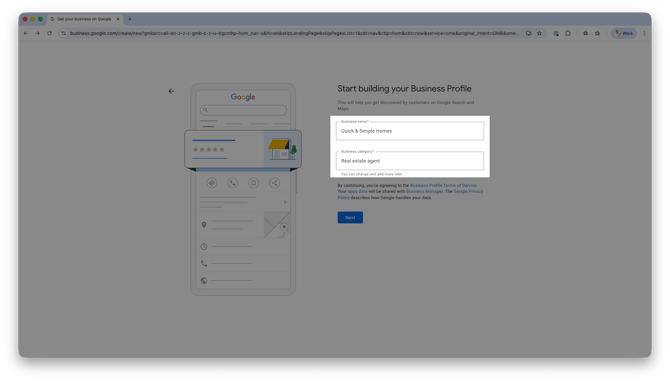Click the page back arrow beside phone illustration

[171, 91]
